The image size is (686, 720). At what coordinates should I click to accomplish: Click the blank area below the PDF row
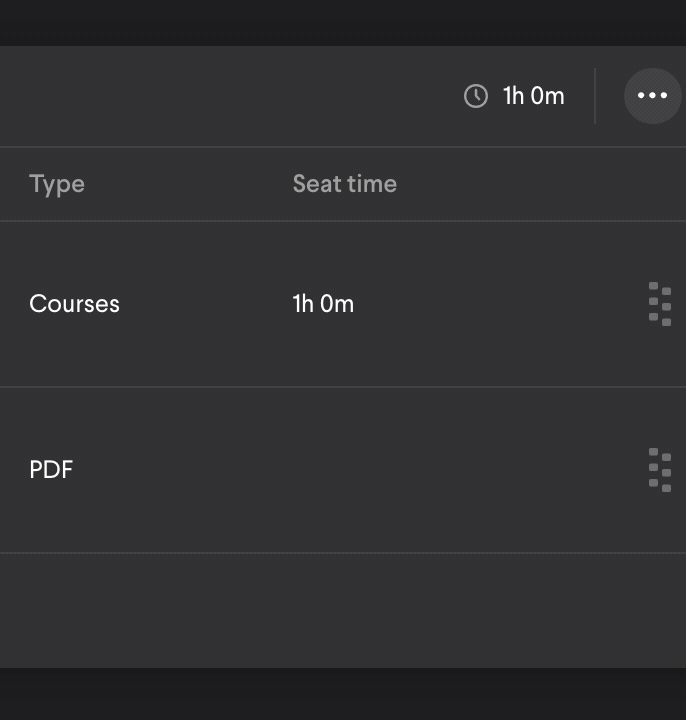340,610
